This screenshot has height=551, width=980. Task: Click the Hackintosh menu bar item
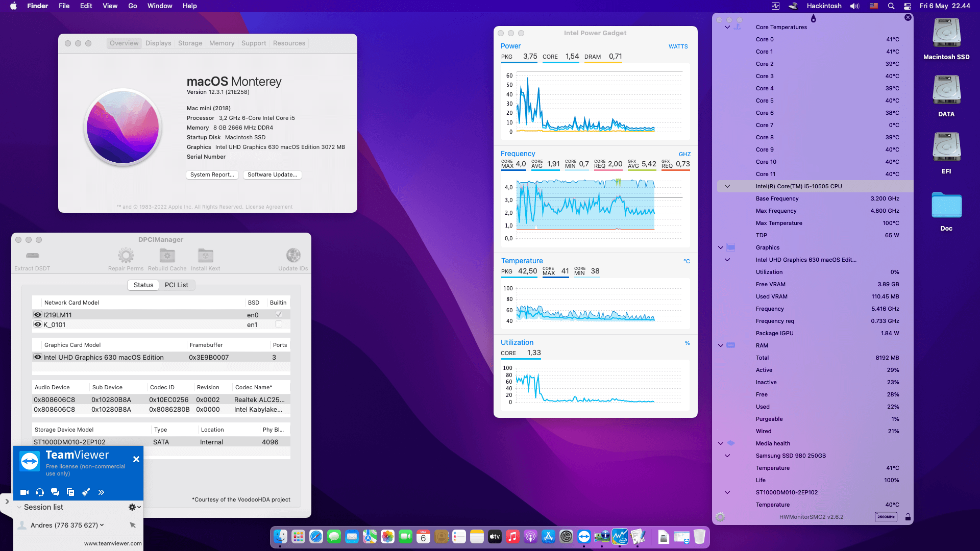(x=824, y=6)
